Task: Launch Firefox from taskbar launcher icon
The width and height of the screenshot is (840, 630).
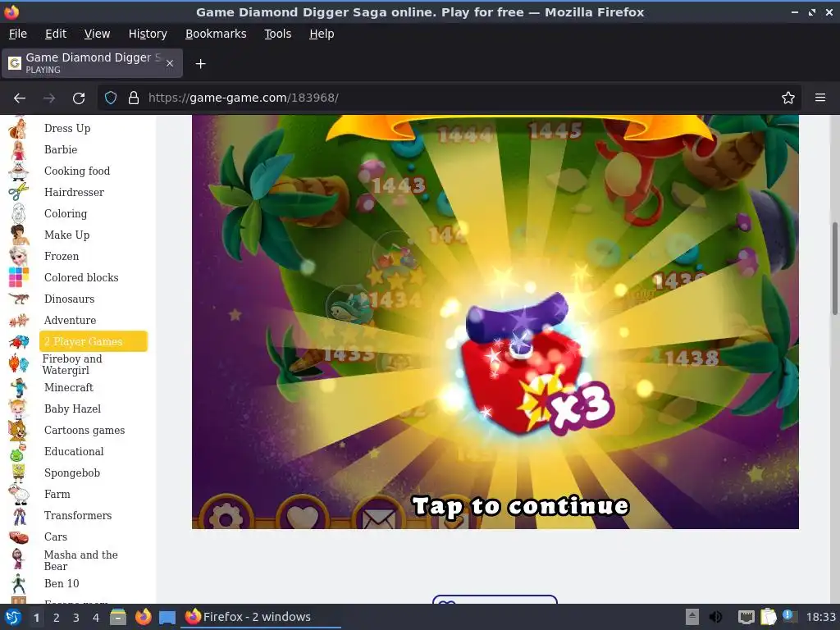Action: pyautogui.click(x=143, y=617)
